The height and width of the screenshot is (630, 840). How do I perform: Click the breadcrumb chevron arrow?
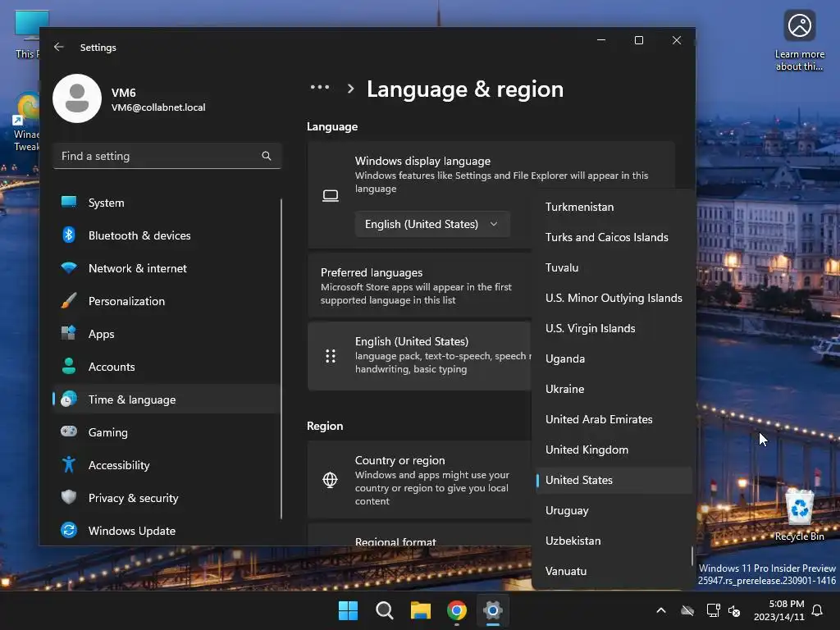pos(350,89)
